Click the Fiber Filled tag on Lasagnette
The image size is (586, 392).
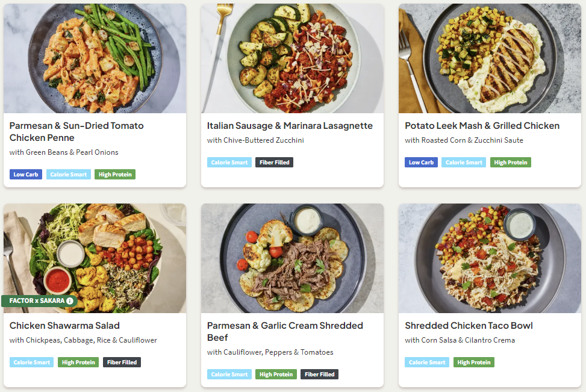(x=274, y=163)
